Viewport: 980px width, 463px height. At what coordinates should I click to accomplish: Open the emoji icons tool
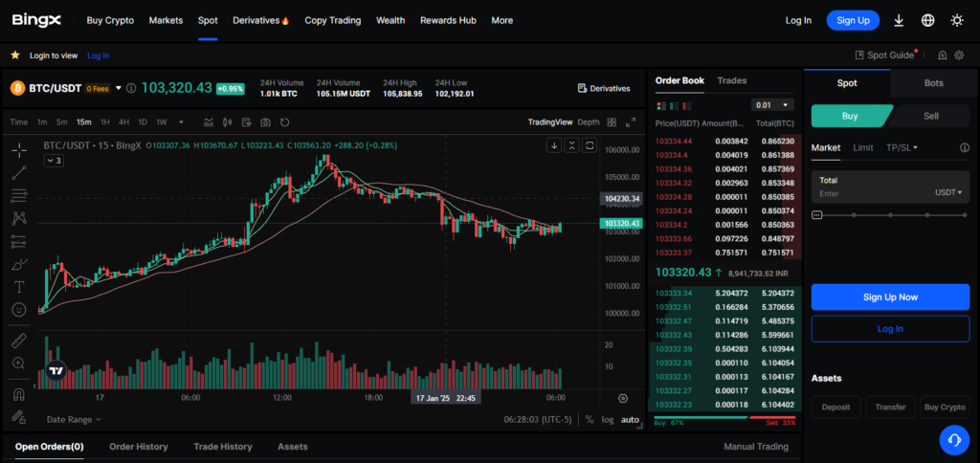(x=19, y=309)
